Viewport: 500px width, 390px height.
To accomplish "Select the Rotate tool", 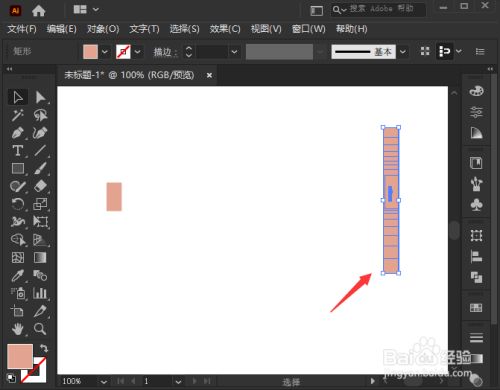I will 17,204.
